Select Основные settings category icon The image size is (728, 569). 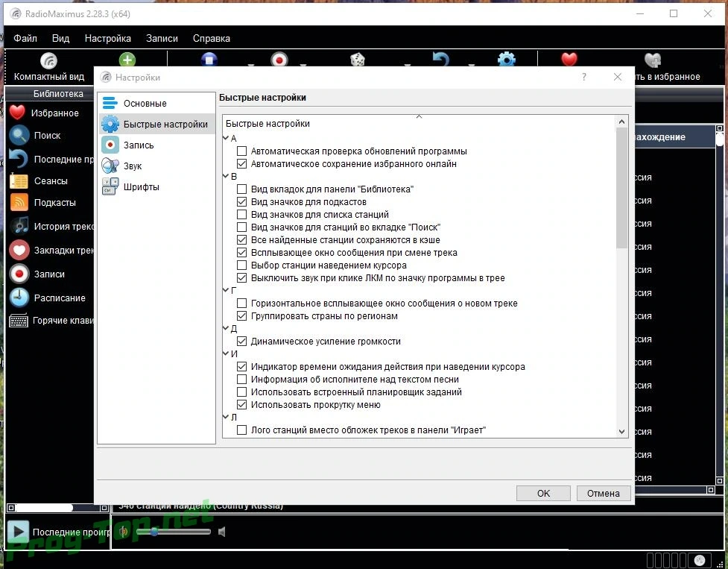pyautogui.click(x=110, y=103)
